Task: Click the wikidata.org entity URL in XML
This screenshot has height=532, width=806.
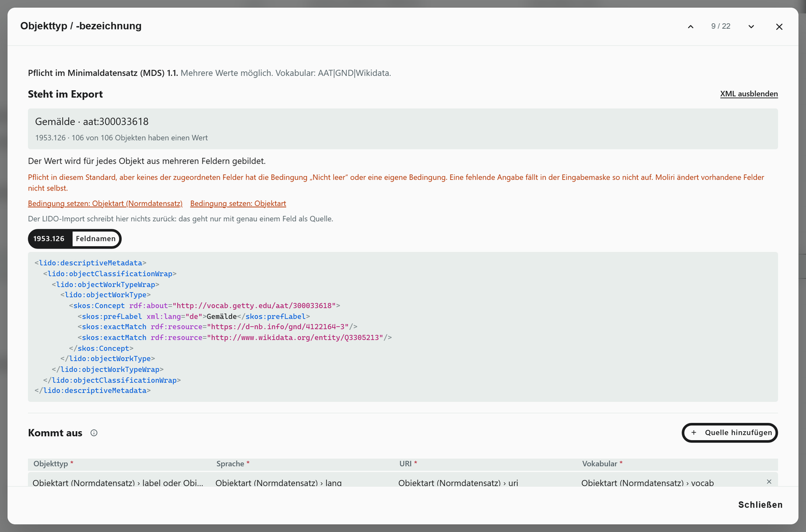Action: tap(295, 338)
